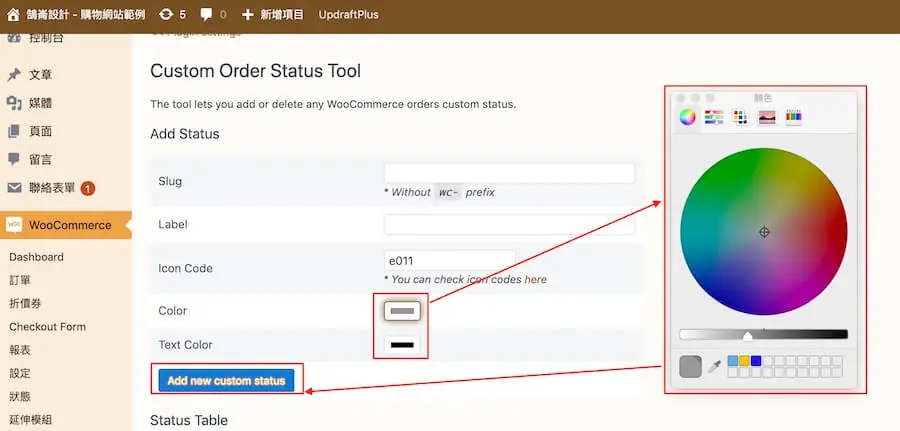Viewport: 900px width, 431px height.
Task: Open the UpdraftPlus admin bar menu
Action: click(x=348, y=14)
